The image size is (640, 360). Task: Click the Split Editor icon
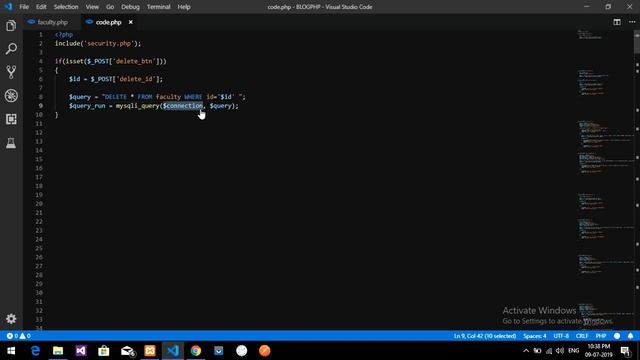[617, 22]
